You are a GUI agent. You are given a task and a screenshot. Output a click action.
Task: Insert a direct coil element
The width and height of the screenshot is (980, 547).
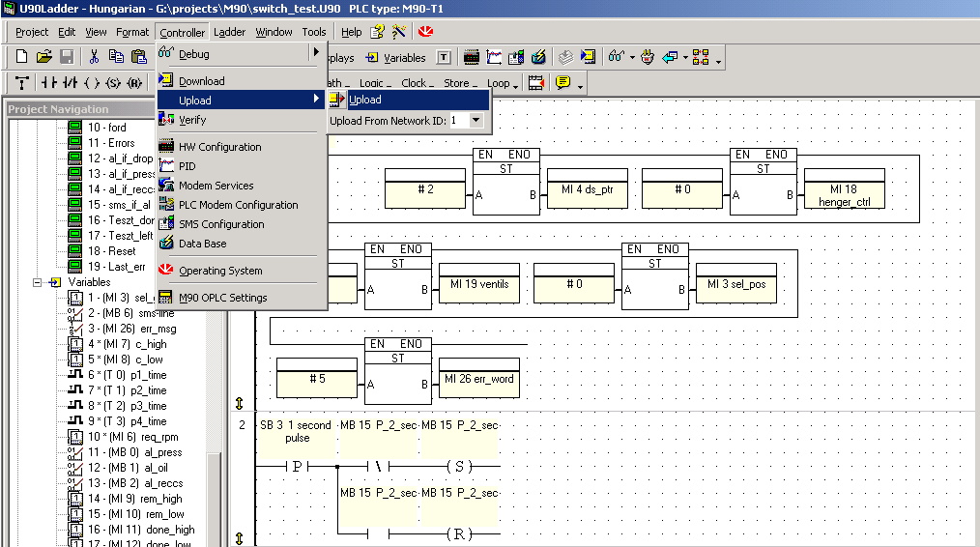click(92, 82)
